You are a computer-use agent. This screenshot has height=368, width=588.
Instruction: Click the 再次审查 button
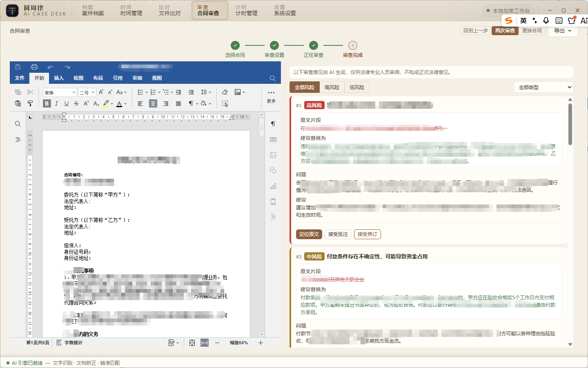(505, 31)
